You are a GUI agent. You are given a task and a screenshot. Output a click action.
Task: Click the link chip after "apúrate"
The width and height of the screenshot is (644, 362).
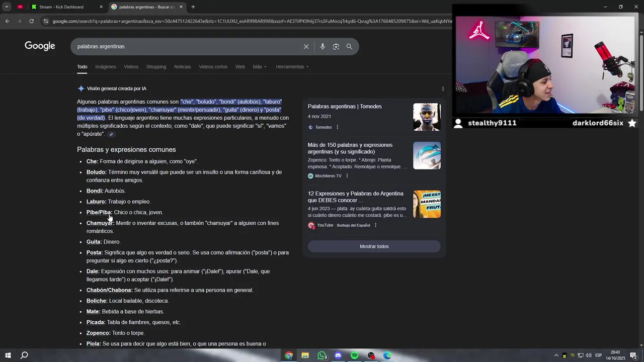click(111, 134)
